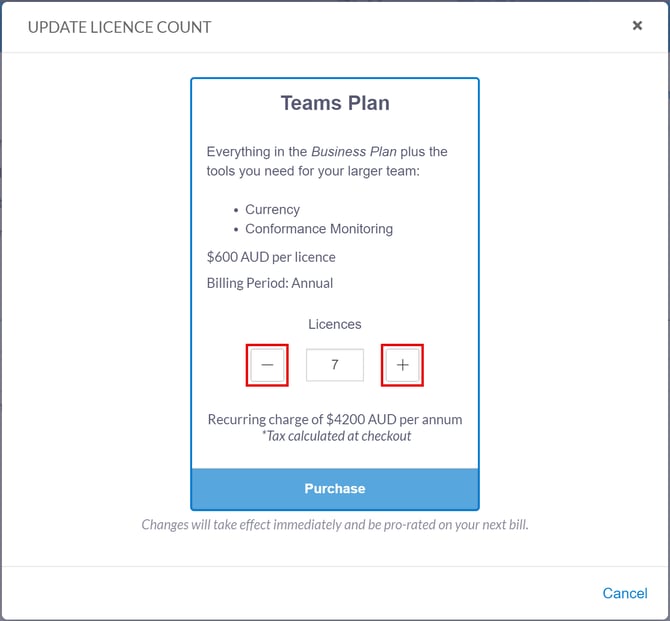
Task: Click the tax calculated at checkout note
Action: pyautogui.click(x=335, y=436)
